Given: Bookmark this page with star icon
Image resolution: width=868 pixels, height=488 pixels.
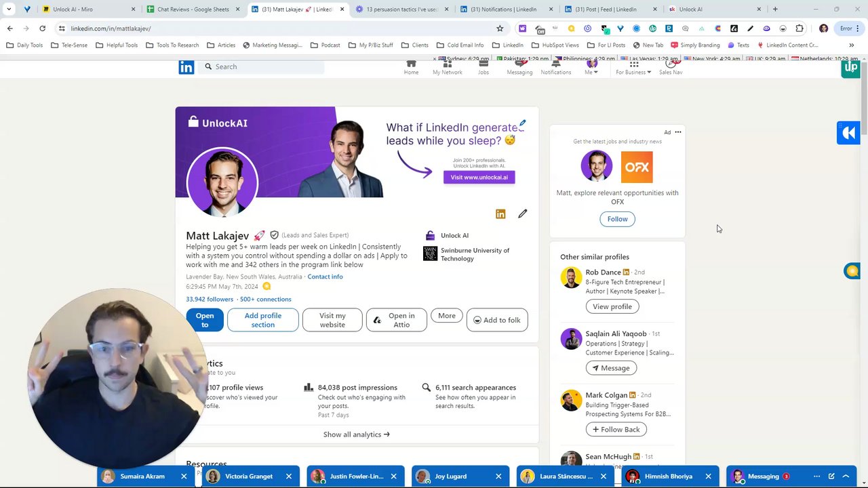Looking at the screenshot, I should pos(500,28).
